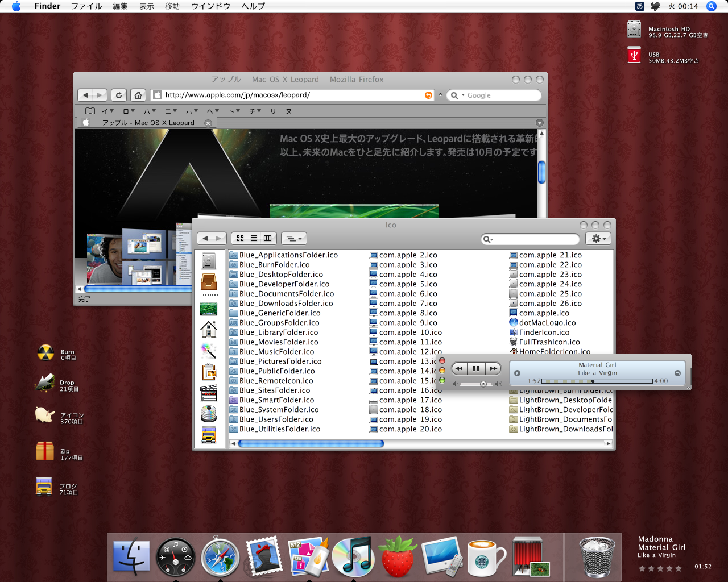Viewport: 728px width, 582px height.
Task: Go to the Home house icon in sidebar
Action: pyautogui.click(x=209, y=329)
